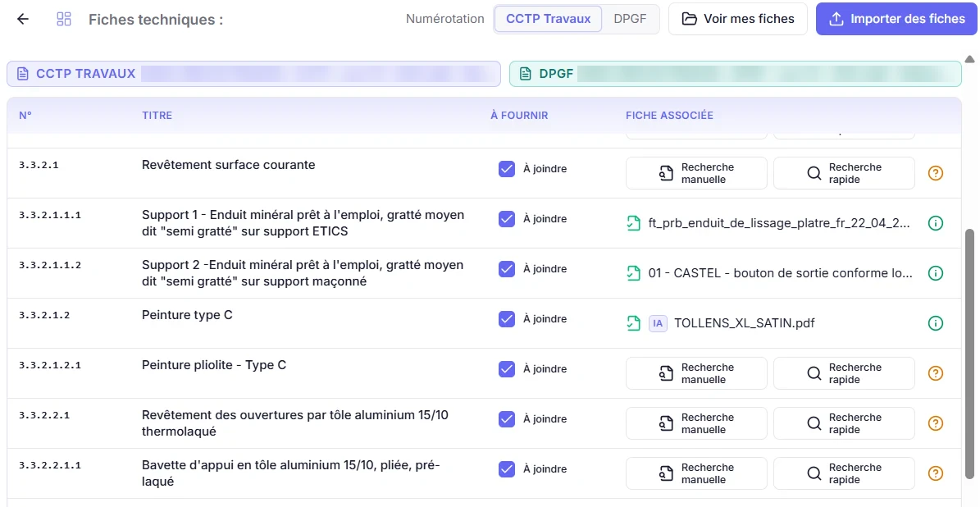Select title Support 2 - Enduit minéral maçonné
The width and height of the screenshot is (980, 507).
(x=303, y=273)
